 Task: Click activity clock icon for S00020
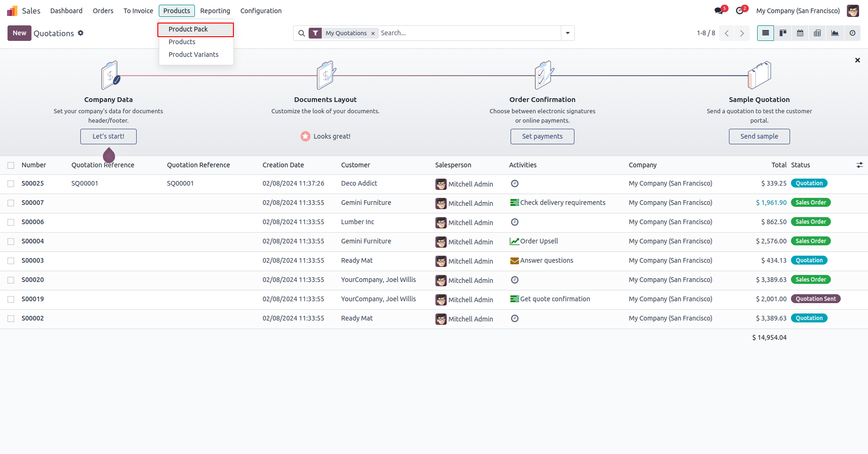515,280
